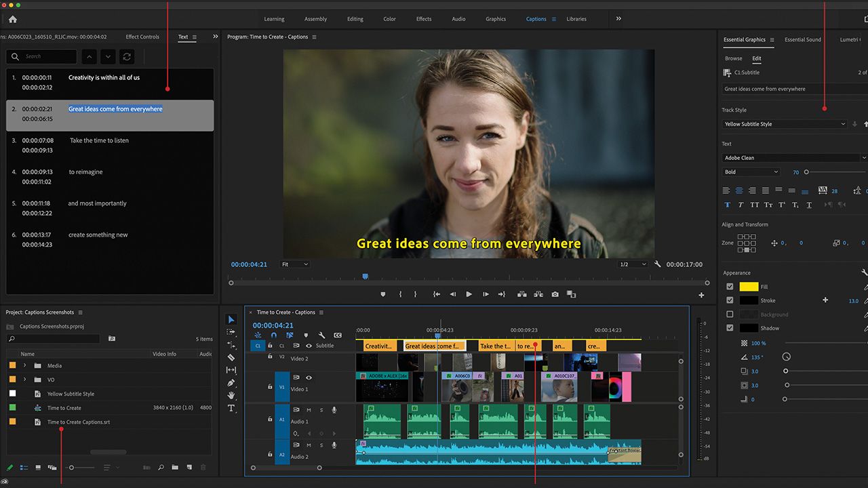This screenshot has width=868, height=488.
Task: Click the Export Frame camera icon
Action: pyautogui.click(x=555, y=294)
